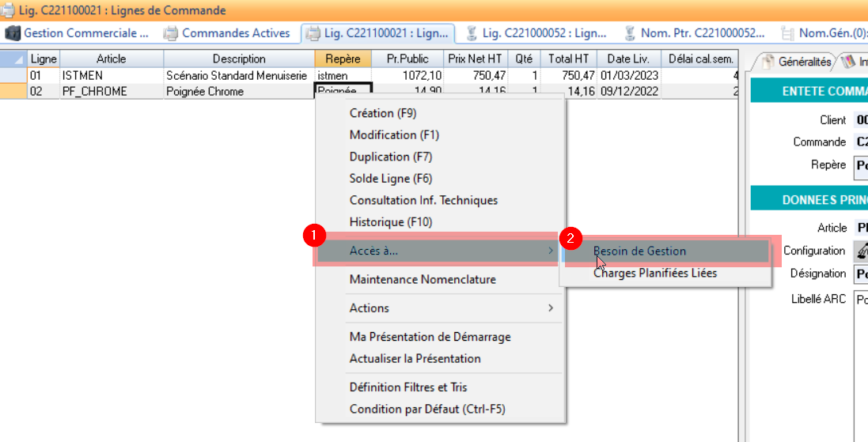Viewport: 868px width, 442px height.
Task: Choose Solde Ligne (F6) option
Action: coord(391,179)
